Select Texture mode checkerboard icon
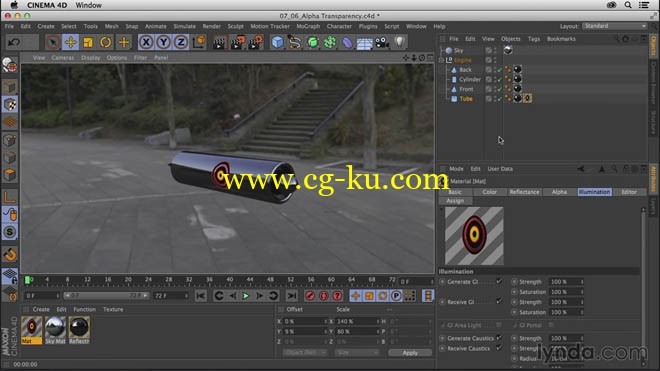This screenshot has height=371, width=660. tap(10, 104)
